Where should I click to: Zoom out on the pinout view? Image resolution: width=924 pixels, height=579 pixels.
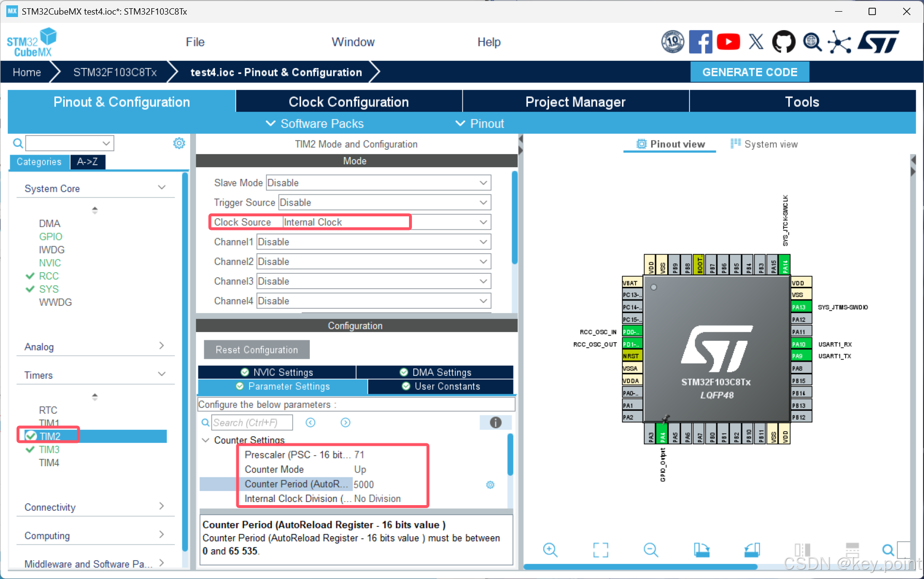pyautogui.click(x=651, y=550)
